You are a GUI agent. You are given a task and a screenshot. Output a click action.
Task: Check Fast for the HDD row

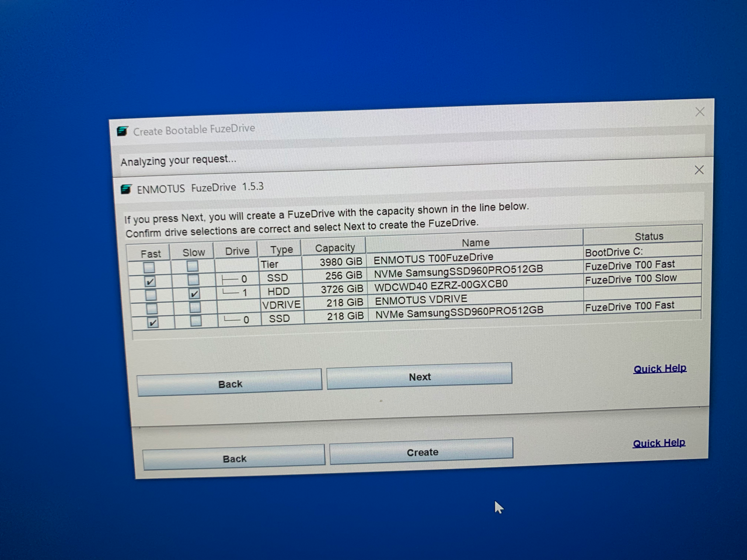(x=151, y=295)
